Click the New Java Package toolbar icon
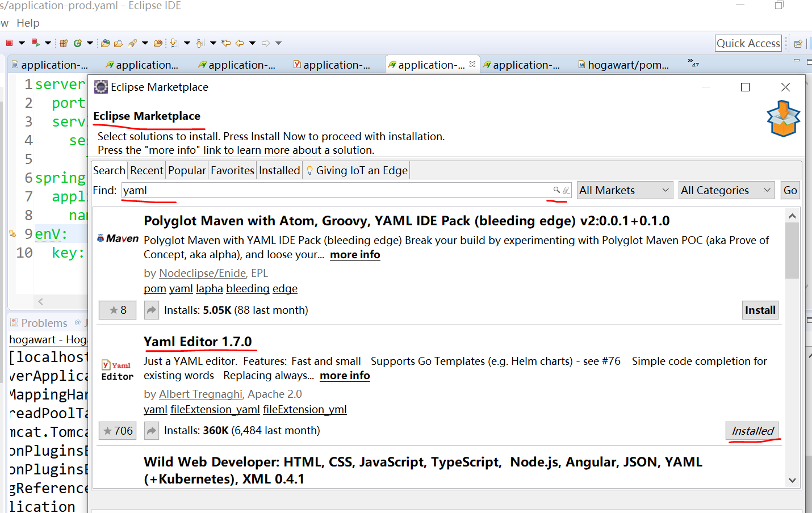 coord(64,43)
